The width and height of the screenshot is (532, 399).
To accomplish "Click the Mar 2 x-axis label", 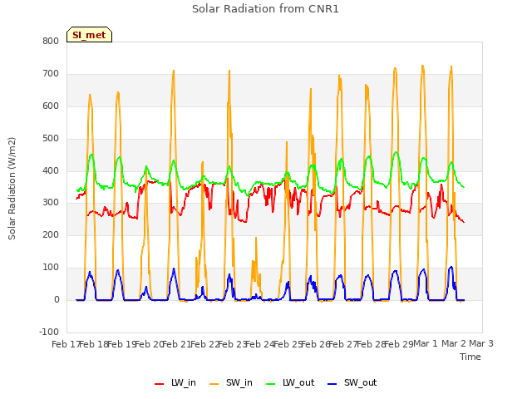I will coord(454,344).
